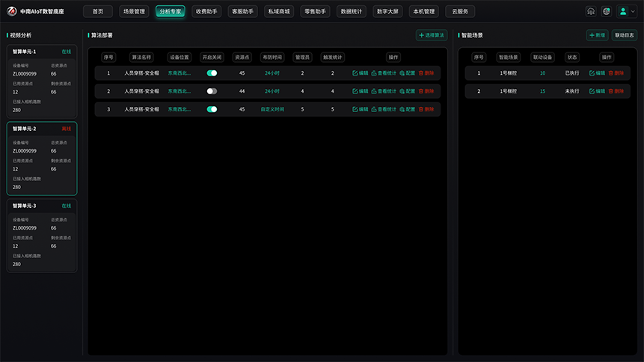Delete the 已执行 smart scene row

(616, 73)
